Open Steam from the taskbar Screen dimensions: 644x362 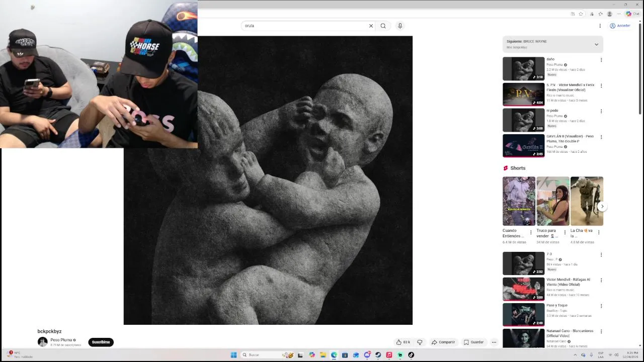pos(378,355)
